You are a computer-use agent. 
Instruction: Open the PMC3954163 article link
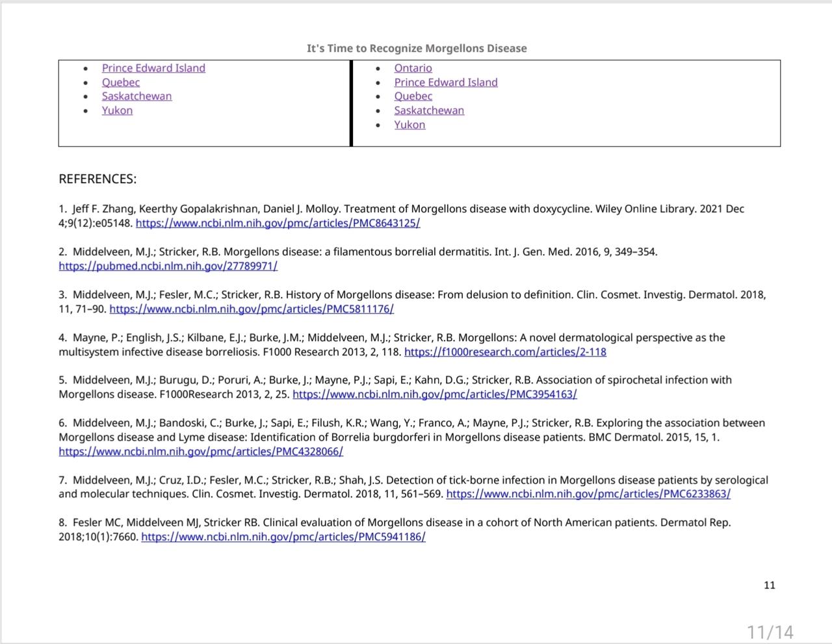point(435,394)
